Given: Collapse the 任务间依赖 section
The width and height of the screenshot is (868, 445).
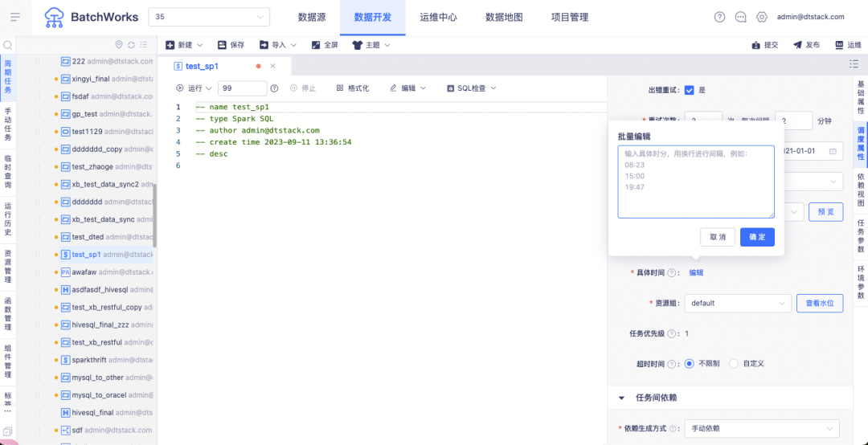Looking at the screenshot, I should [621, 398].
